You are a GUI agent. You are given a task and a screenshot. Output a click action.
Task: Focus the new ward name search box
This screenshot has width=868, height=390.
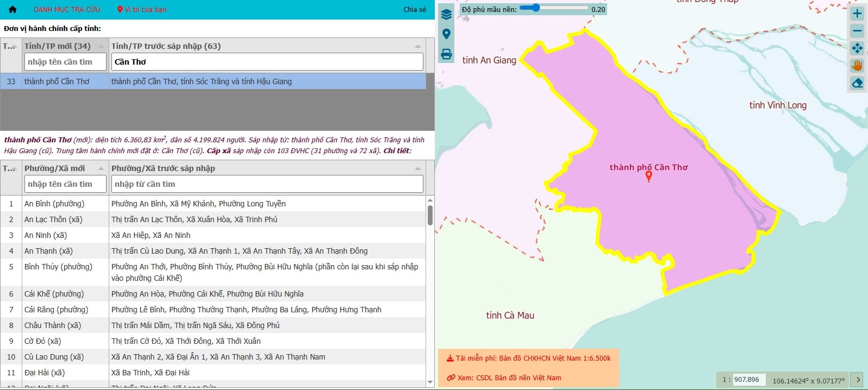pos(65,184)
